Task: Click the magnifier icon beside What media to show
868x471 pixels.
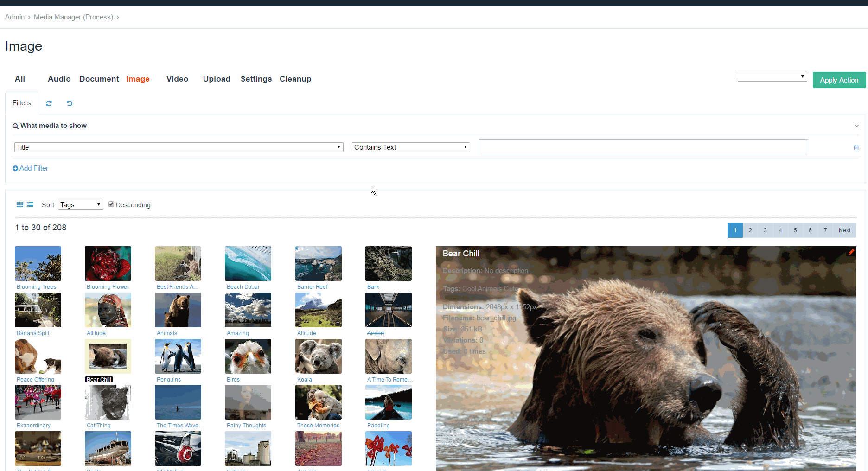Action: (15, 126)
